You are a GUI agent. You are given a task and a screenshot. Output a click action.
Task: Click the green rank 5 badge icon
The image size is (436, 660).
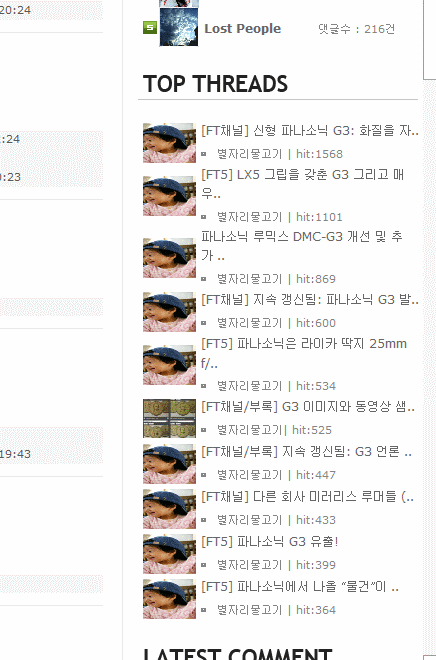pyautogui.click(x=150, y=28)
